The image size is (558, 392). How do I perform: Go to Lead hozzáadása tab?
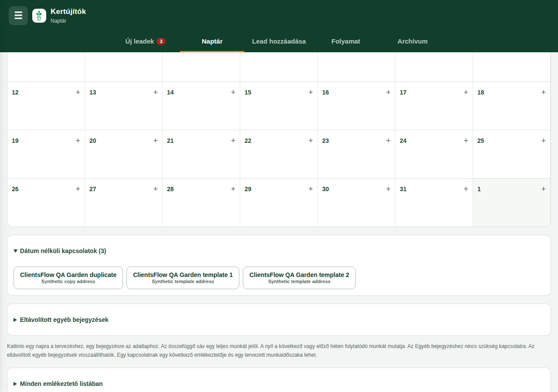(x=279, y=41)
